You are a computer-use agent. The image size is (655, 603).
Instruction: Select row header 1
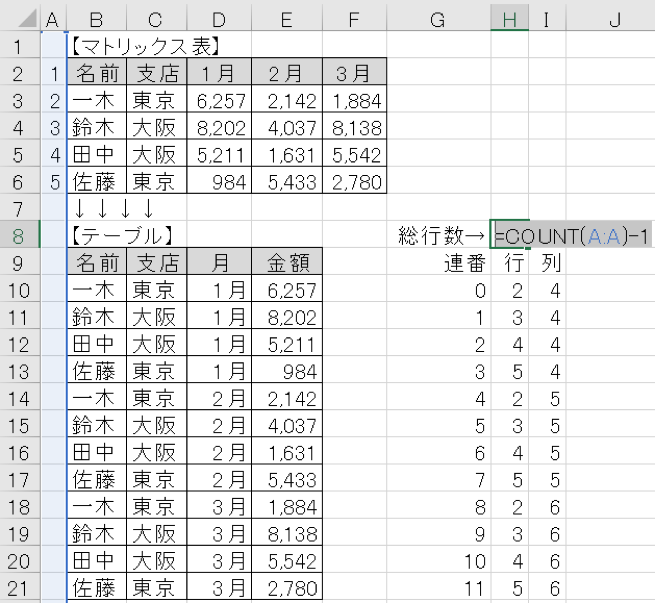[x=20, y=46]
